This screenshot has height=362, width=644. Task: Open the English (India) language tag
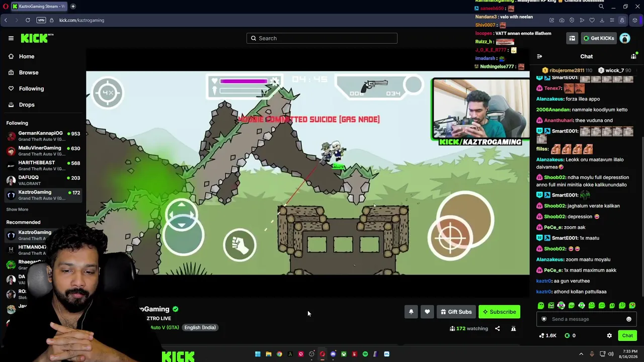(x=200, y=327)
